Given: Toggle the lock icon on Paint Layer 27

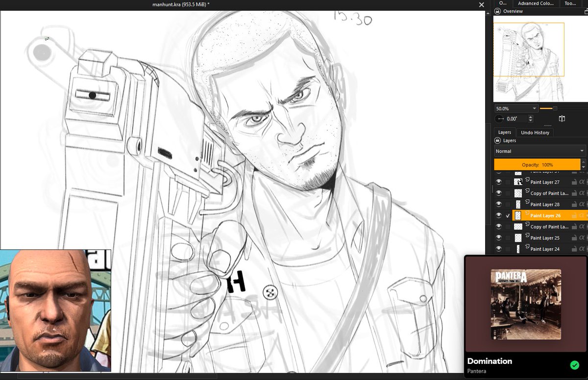Looking at the screenshot, I should pos(575,182).
